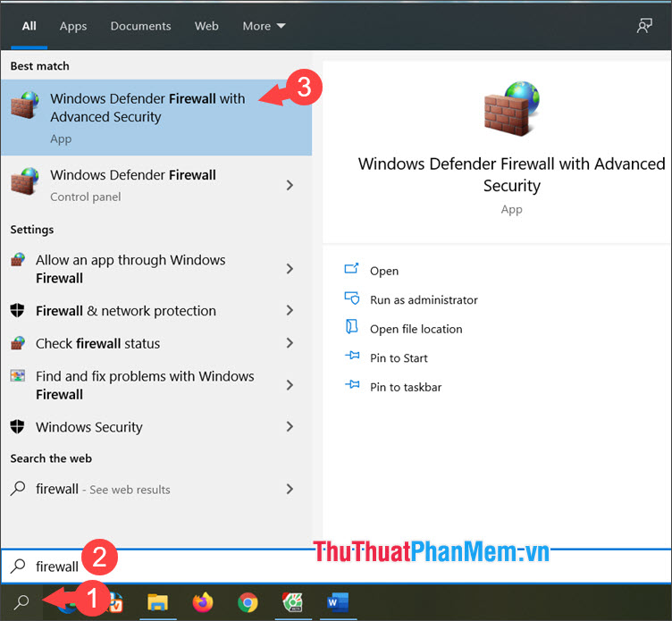
Task: Open Coc Coc browser from the taskbar
Action: pyautogui.click(x=293, y=601)
